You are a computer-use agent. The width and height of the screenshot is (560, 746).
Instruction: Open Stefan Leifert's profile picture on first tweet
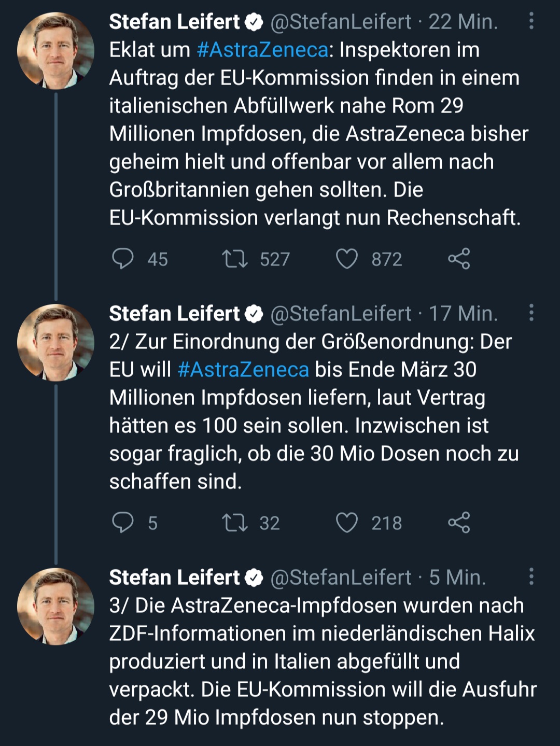[x=55, y=51]
